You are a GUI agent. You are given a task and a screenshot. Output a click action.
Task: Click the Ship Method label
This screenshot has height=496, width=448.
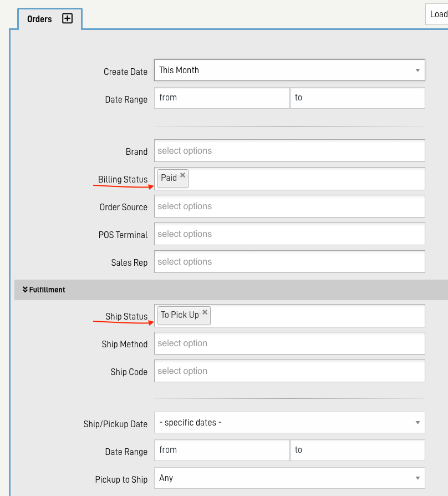(x=125, y=344)
